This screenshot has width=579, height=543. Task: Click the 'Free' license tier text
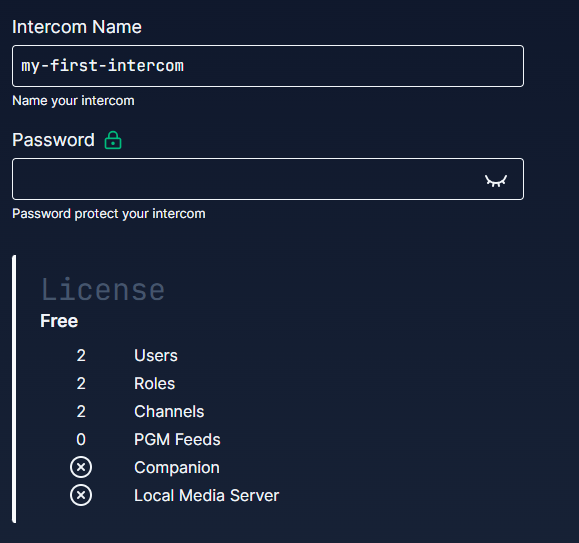(59, 321)
